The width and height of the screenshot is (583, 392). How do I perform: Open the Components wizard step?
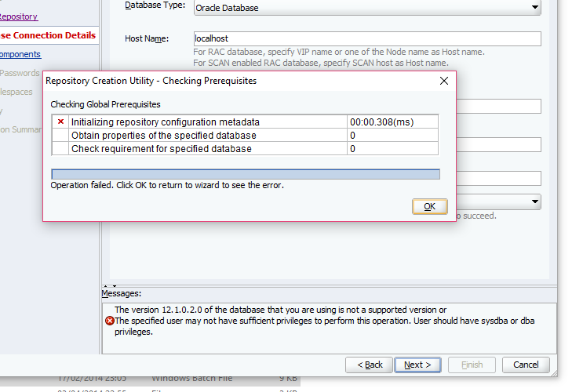click(x=20, y=54)
